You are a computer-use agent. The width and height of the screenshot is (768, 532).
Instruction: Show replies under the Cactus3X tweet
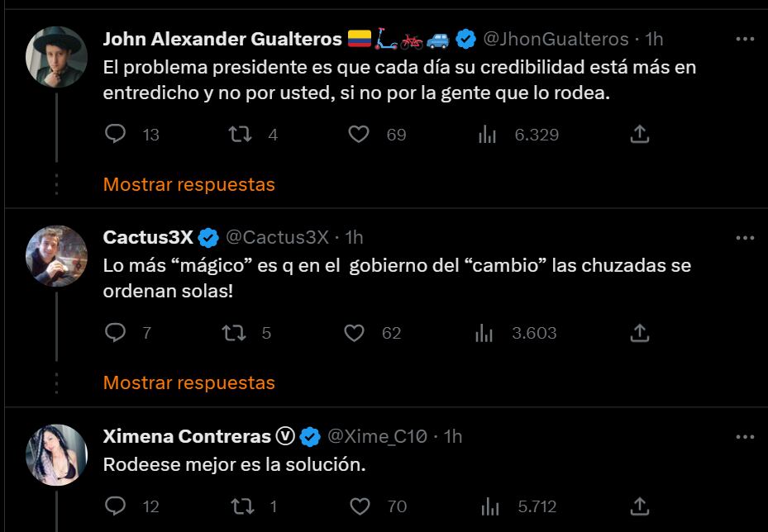tap(188, 382)
